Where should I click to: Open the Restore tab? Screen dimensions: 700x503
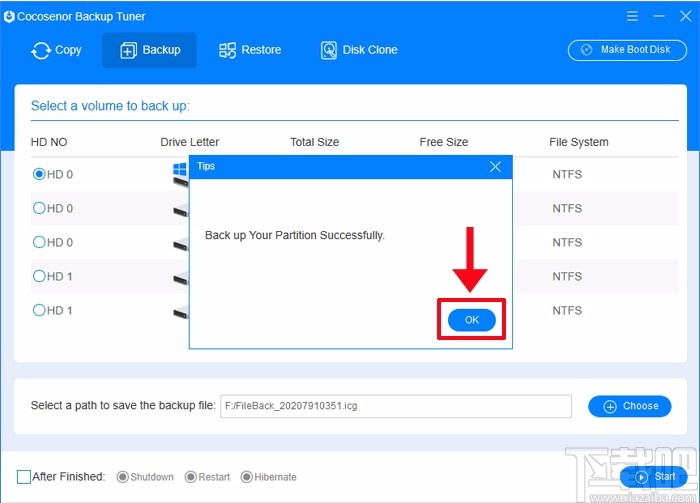click(x=250, y=50)
